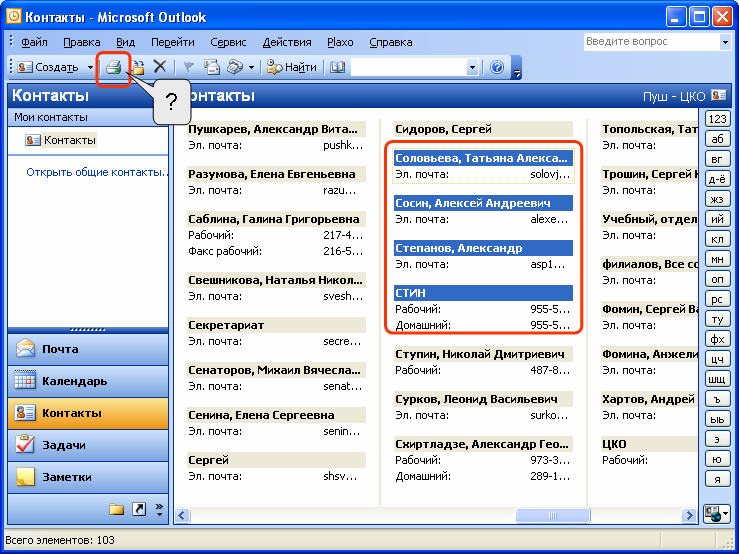Open the Справка menu
Image resolution: width=739 pixels, height=554 pixels.
(391, 42)
